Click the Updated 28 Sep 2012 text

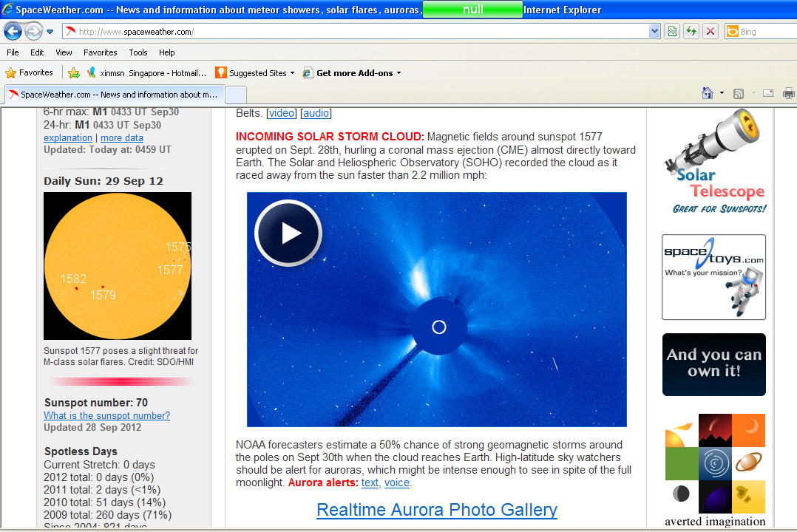pos(92,428)
